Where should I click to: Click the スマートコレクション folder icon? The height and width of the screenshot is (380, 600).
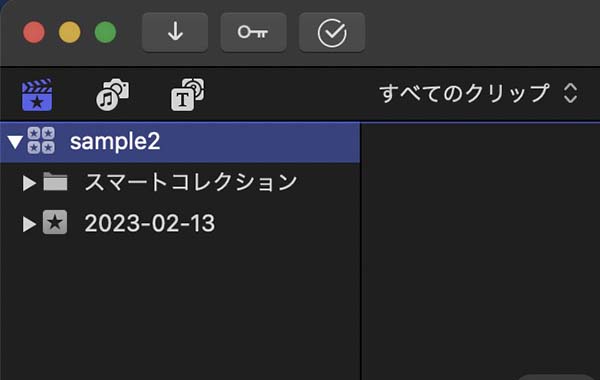pos(55,181)
